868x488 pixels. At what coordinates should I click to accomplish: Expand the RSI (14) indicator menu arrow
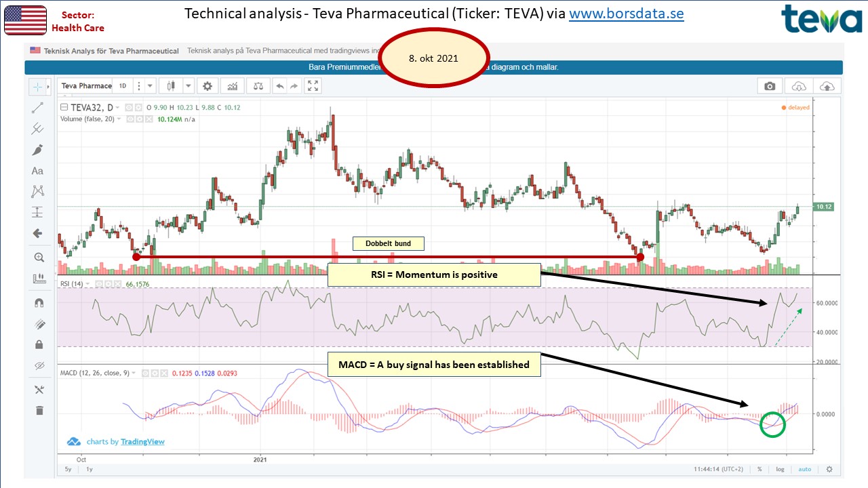(89, 284)
